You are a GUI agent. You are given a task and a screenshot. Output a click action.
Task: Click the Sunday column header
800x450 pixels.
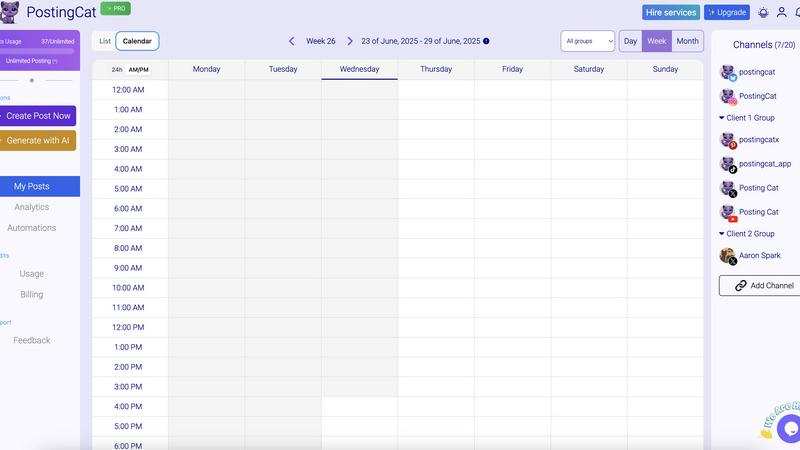pos(665,69)
